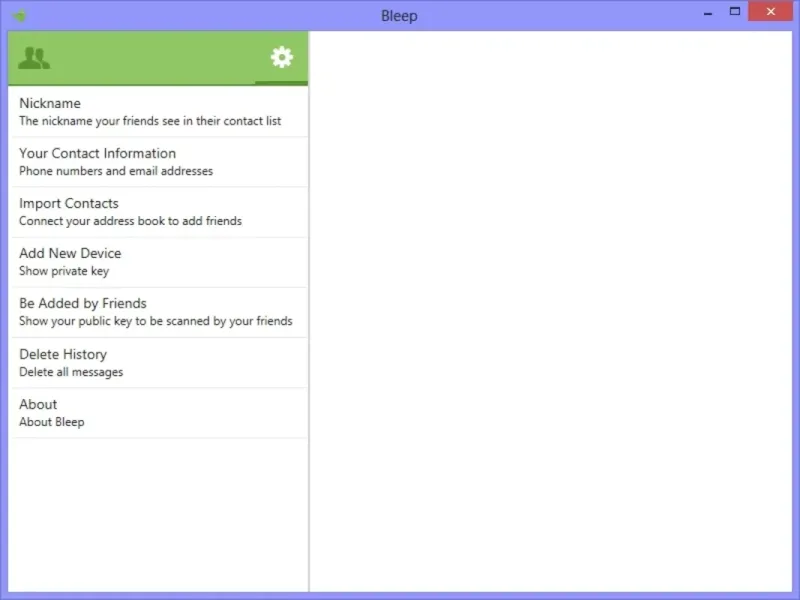Open the contacts tab with people icon
The image size is (800, 600).
click(x=34, y=58)
